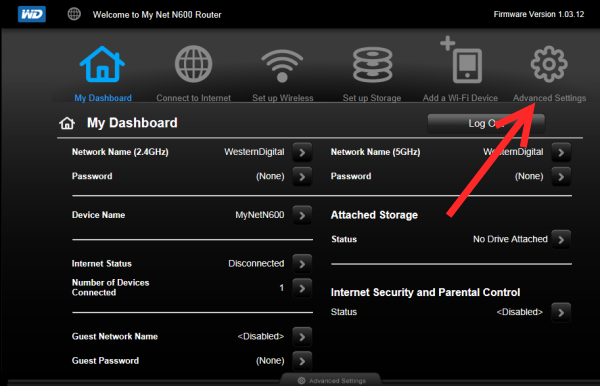
Task: Expand the Network Name (2.4GHz) arrow
Action: (x=302, y=152)
